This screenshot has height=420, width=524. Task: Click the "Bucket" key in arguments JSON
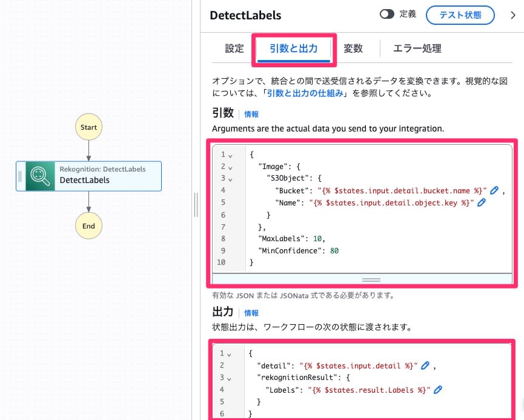pyautogui.click(x=292, y=190)
